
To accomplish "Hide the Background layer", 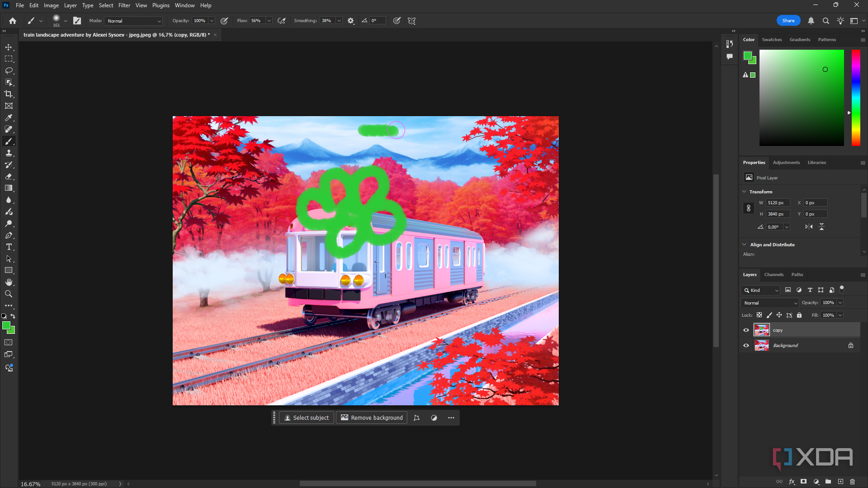I will [x=746, y=346].
